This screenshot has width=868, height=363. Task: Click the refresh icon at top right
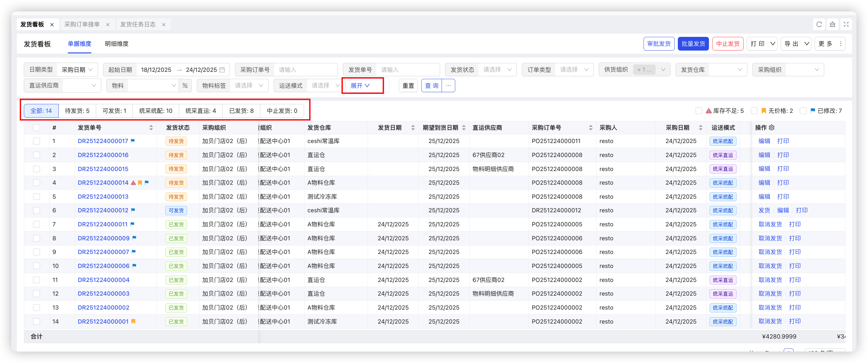click(x=819, y=24)
